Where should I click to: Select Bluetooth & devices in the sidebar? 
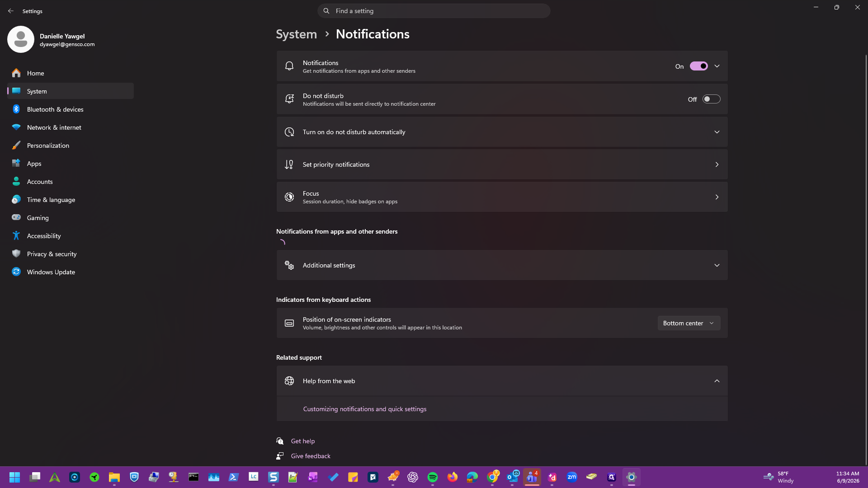[71, 109]
